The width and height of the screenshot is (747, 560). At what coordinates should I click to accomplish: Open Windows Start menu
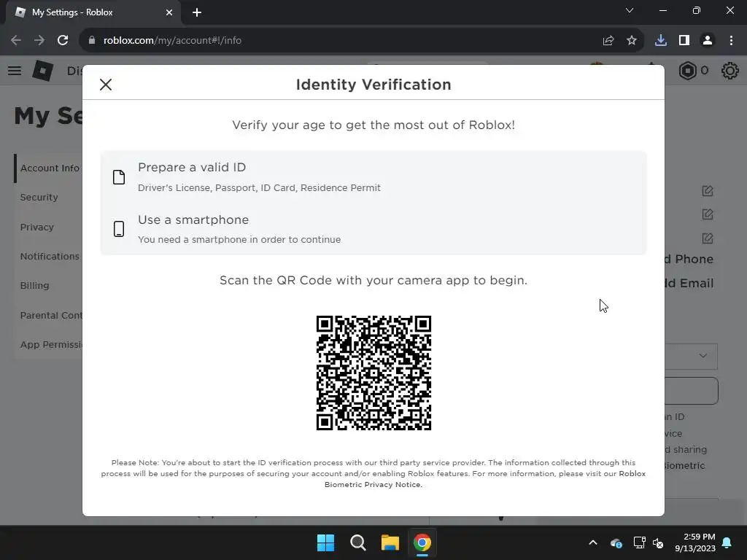pyautogui.click(x=326, y=542)
